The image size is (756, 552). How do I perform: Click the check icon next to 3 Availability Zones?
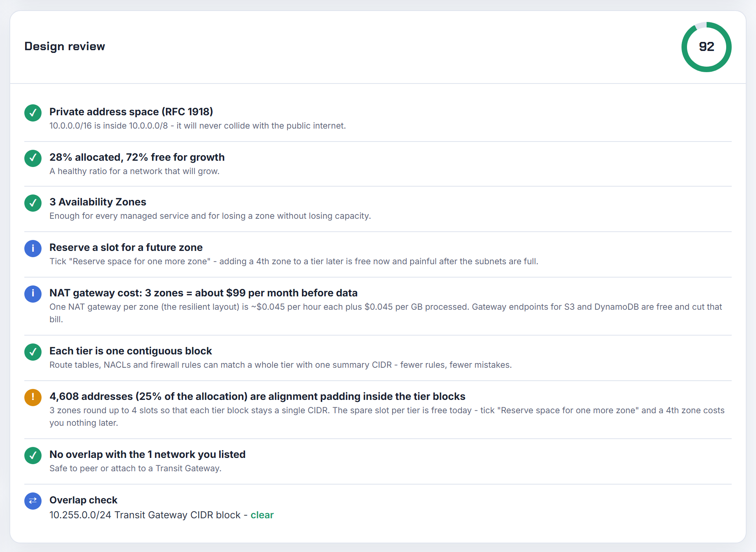(x=33, y=203)
